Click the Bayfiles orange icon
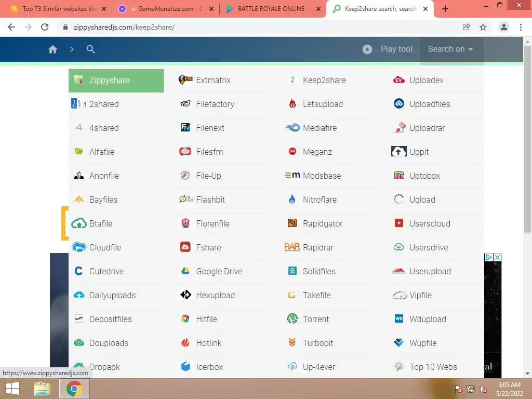The image size is (532, 399). coord(79,199)
